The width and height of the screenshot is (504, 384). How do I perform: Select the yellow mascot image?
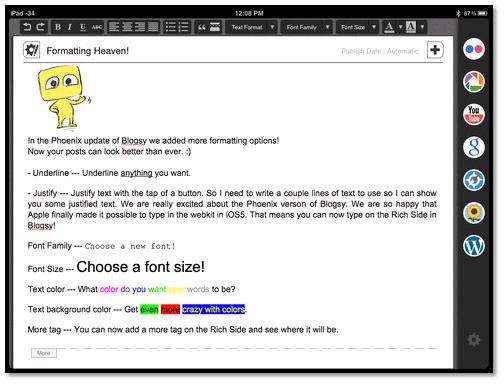[x=63, y=97]
